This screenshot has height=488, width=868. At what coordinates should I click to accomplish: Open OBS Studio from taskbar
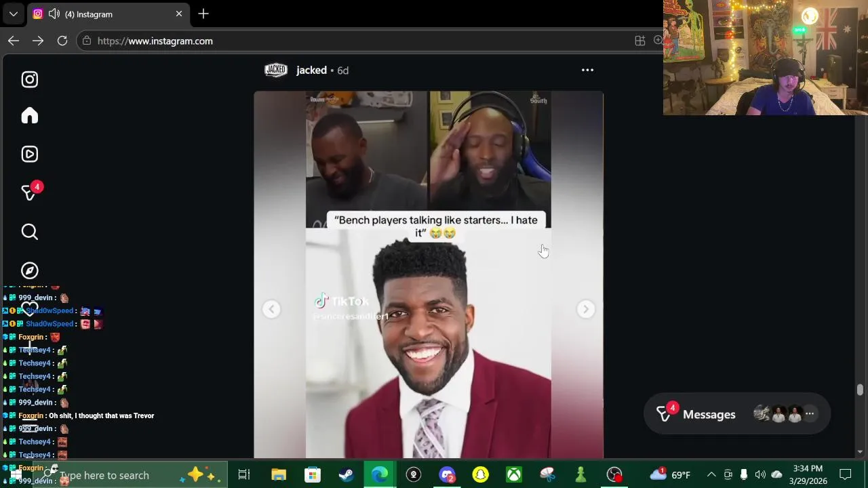click(x=614, y=474)
